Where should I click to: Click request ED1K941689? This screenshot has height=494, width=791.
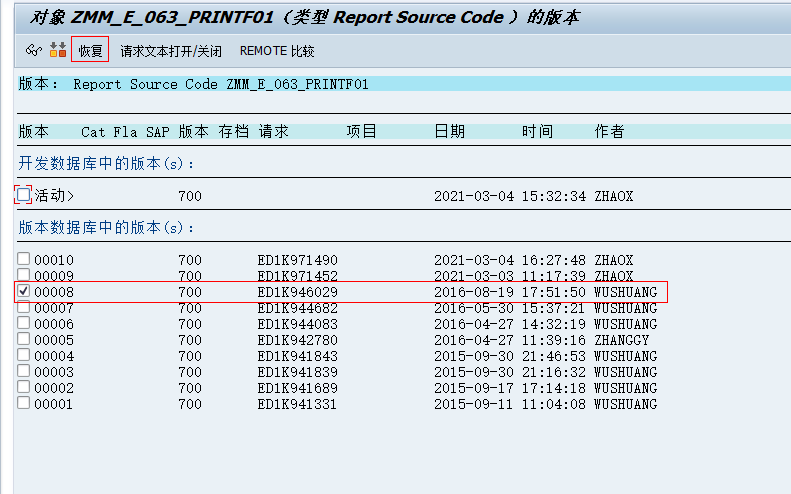[297, 389]
